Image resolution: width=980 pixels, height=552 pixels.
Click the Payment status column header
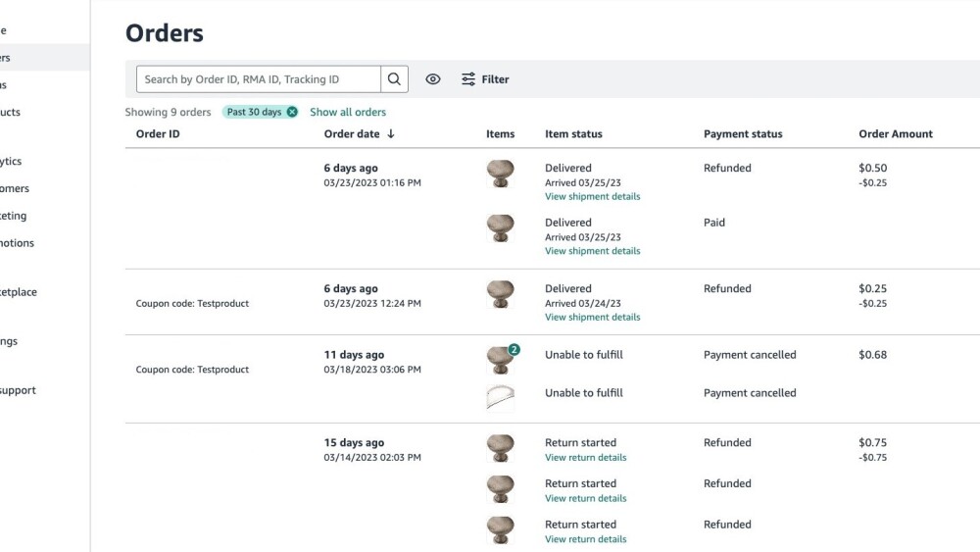(x=743, y=134)
